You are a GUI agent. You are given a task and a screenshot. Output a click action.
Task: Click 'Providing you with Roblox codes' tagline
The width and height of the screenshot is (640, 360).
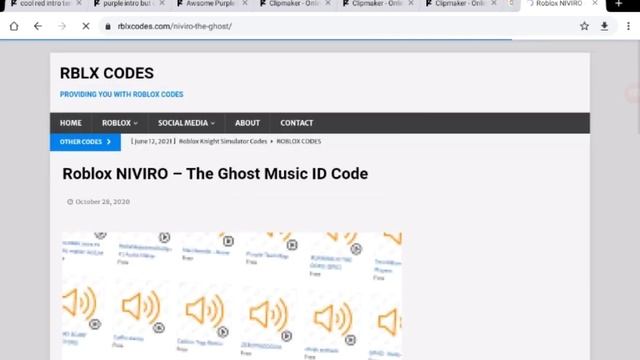tap(122, 94)
